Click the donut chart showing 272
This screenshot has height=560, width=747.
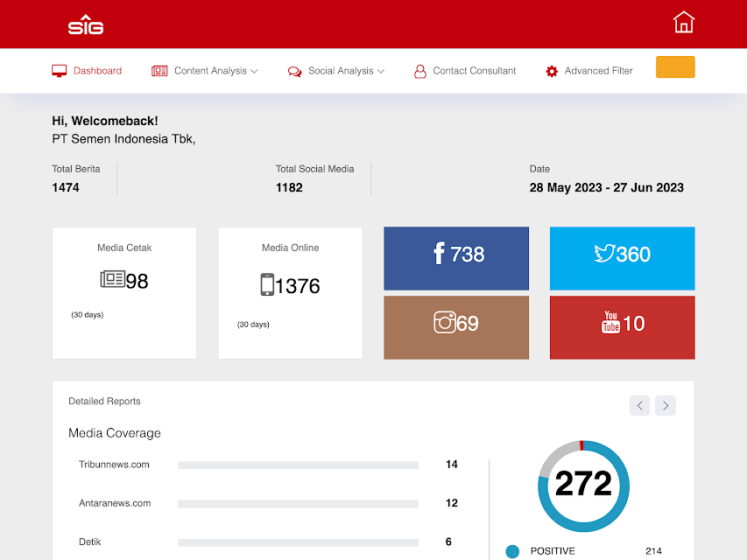click(583, 484)
